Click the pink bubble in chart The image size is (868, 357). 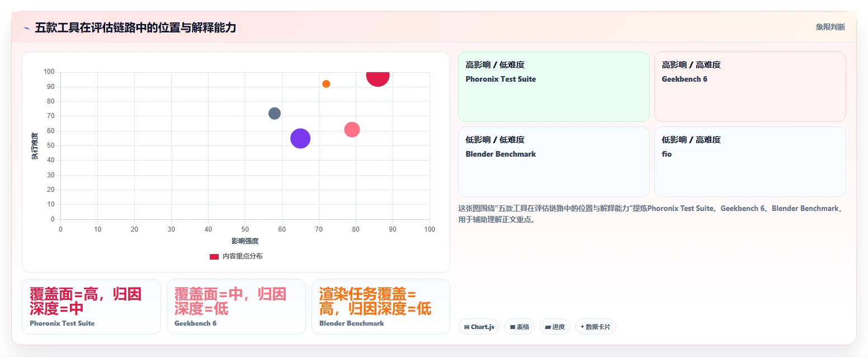(x=352, y=129)
